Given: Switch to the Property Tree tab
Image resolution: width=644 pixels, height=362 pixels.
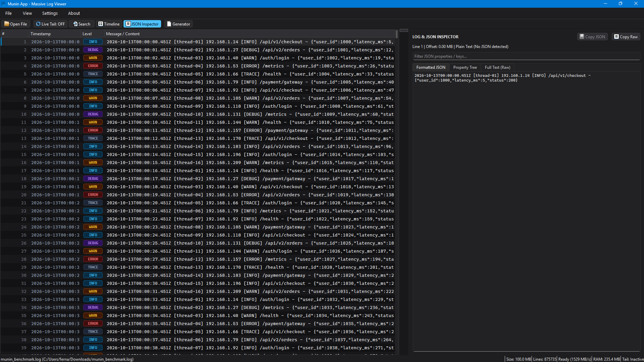Looking at the screenshot, I should (x=465, y=67).
